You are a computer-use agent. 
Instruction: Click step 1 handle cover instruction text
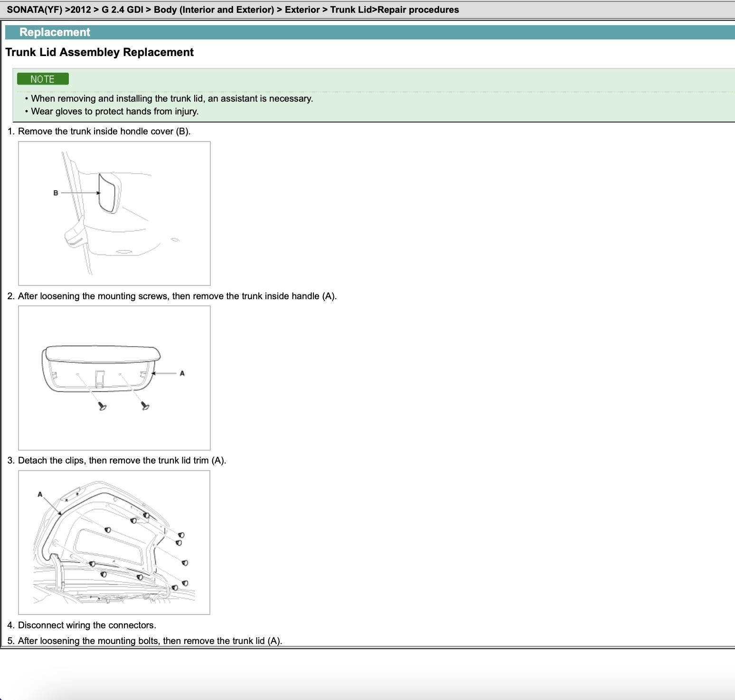coord(104,131)
